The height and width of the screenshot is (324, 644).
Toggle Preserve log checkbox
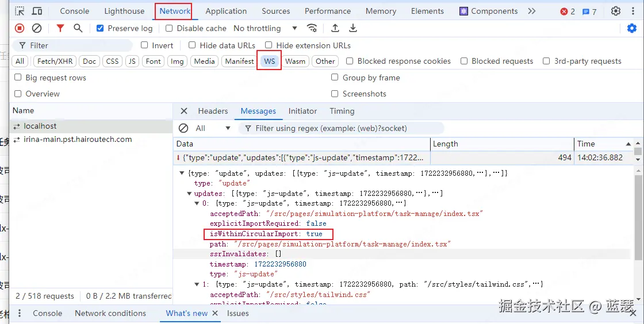tap(100, 28)
